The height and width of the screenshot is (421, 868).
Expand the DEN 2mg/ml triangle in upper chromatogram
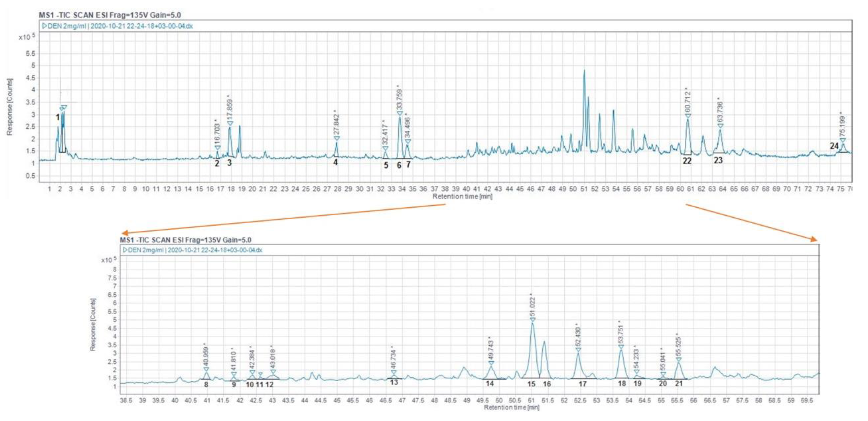45,26
